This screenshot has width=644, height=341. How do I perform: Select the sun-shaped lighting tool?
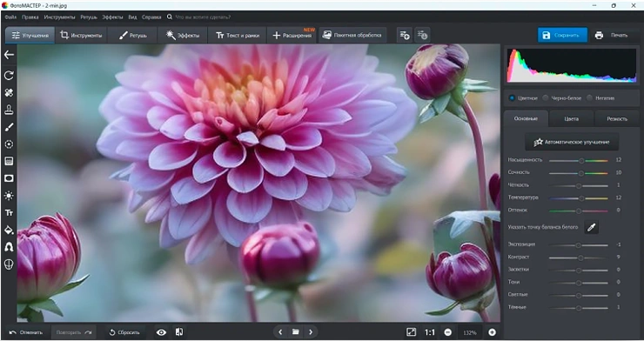(x=9, y=196)
